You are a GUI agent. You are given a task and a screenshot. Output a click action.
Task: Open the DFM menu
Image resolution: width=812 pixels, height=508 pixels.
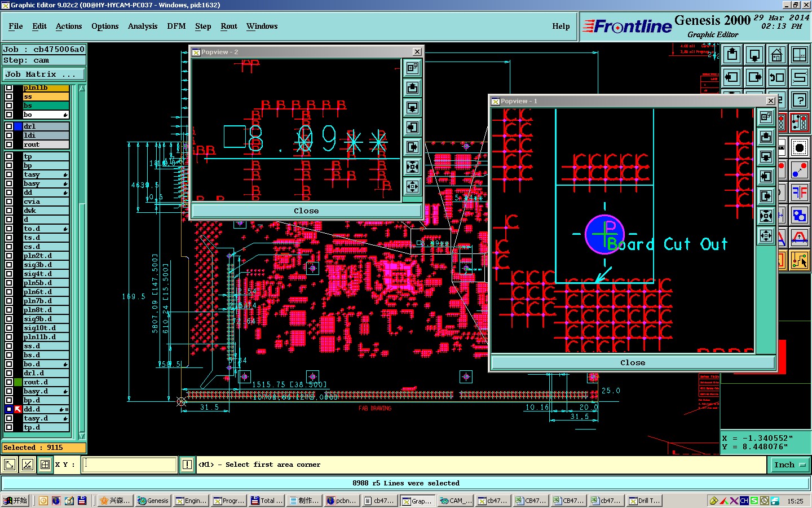point(176,27)
